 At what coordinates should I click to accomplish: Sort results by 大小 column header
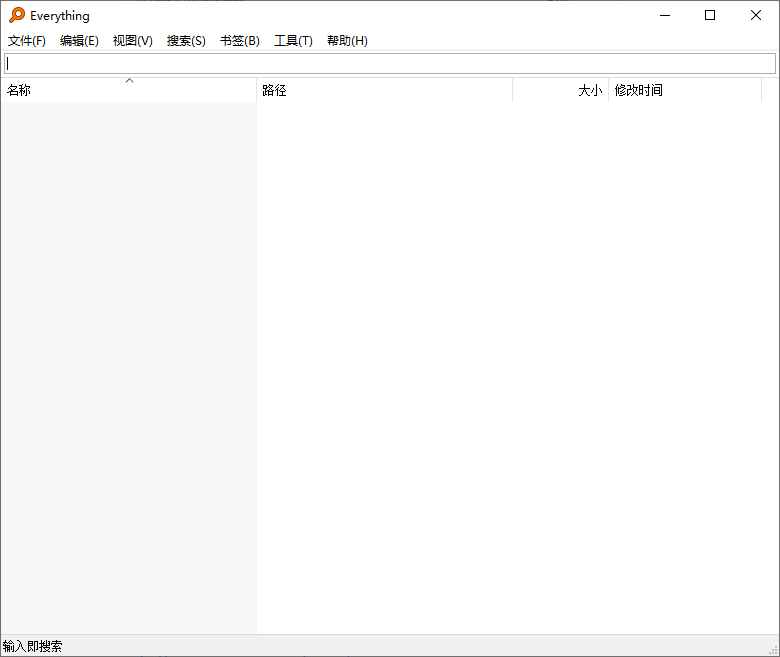[x=561, y=90]
